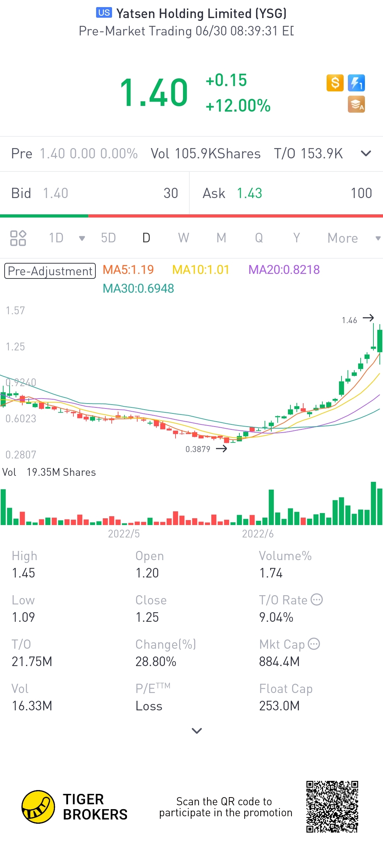This screenshot has width=383, height=868.
Task: Expand the pre-market quote details chevron
Action: point(366,153)
